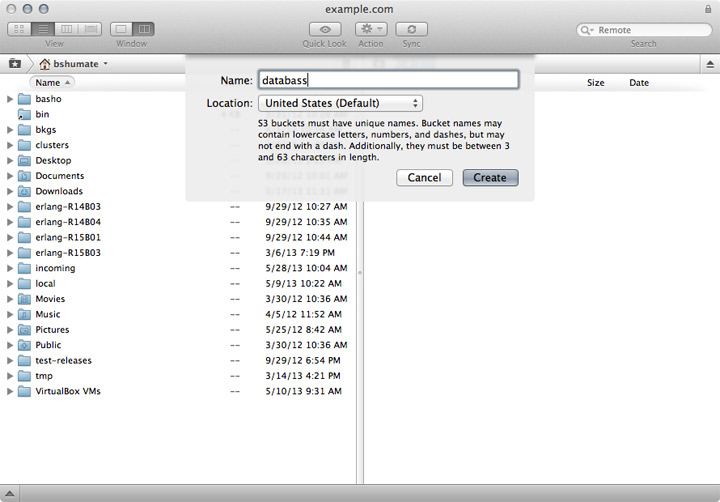
Task: Expand the Downloads folder
Action: [10, 191]
